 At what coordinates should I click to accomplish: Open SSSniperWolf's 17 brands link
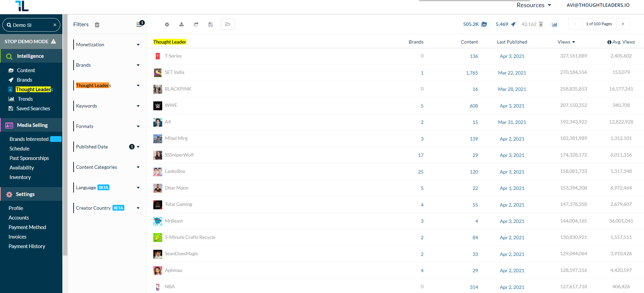tap(421, 155)
